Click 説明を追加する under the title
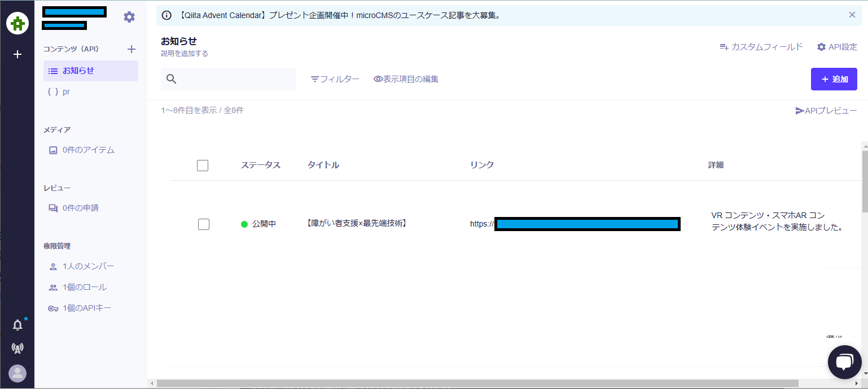This screenshot has width=868, height=391. pyautogui.click(x=185, y=54)
